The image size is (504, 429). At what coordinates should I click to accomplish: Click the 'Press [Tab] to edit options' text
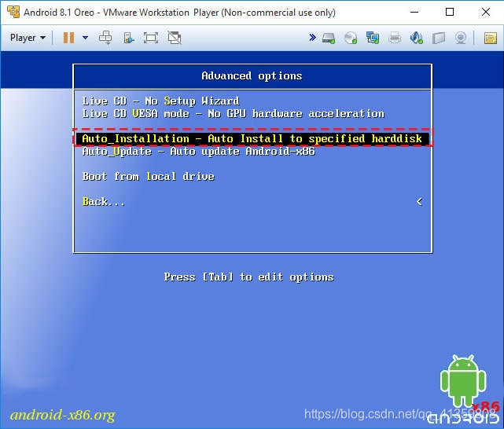click(248, 277)
